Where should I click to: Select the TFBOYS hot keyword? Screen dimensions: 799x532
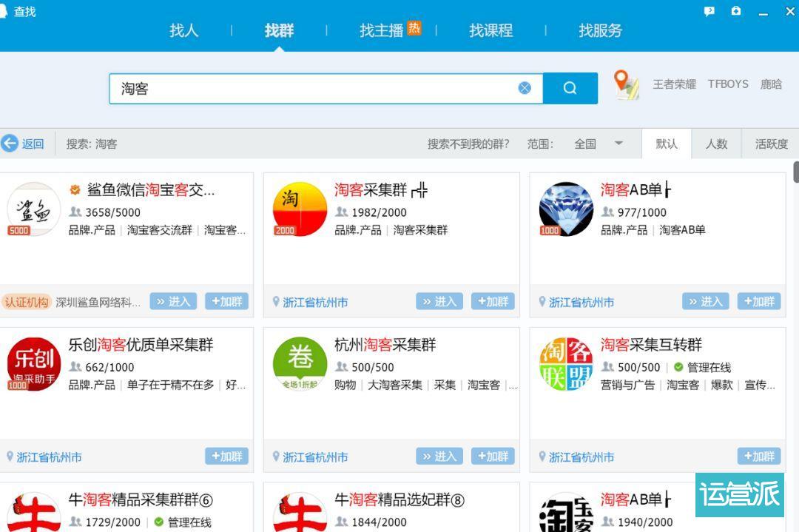[x=728, y=84]
